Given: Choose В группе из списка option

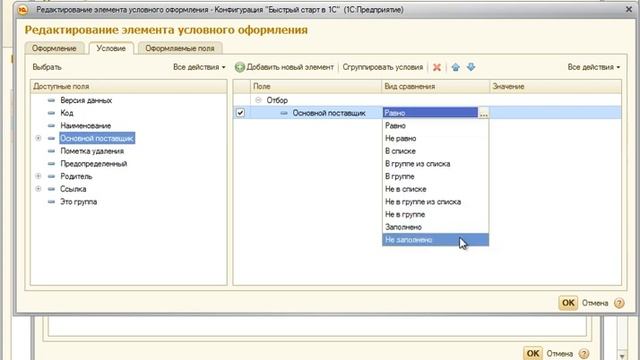Looking at the screenshot, I should [x=435, y=164].
